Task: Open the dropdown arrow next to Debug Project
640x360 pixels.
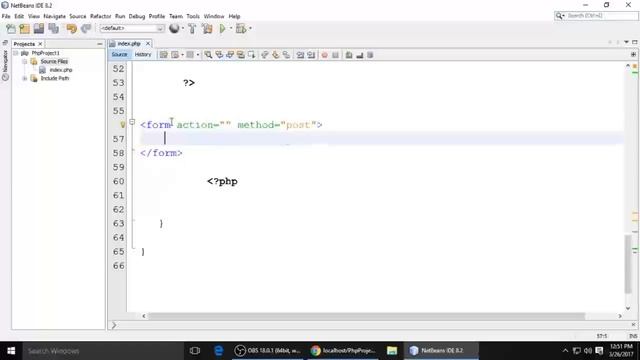Action: click(250, 28)
